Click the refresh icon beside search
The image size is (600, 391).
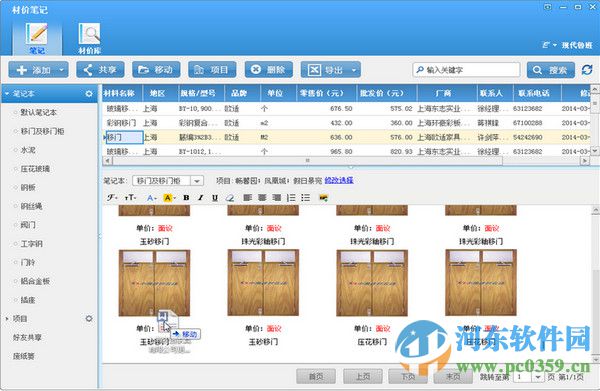587,70
